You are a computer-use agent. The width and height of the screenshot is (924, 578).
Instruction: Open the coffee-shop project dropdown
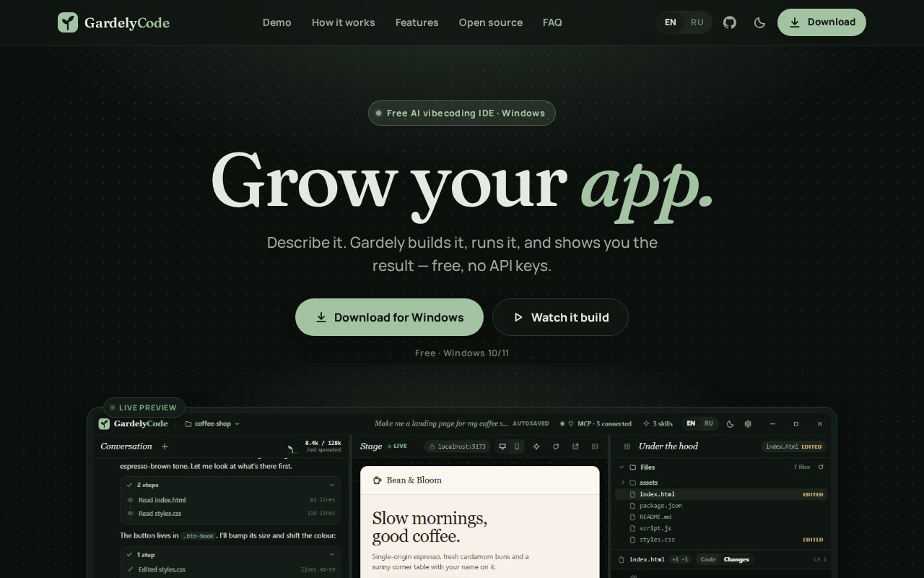[212, 424]
